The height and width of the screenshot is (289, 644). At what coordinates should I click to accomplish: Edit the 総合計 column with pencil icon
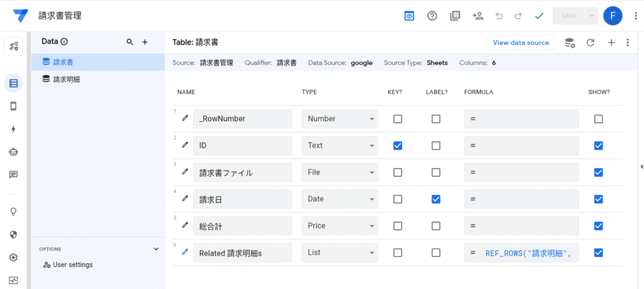(x=185, y=225)
